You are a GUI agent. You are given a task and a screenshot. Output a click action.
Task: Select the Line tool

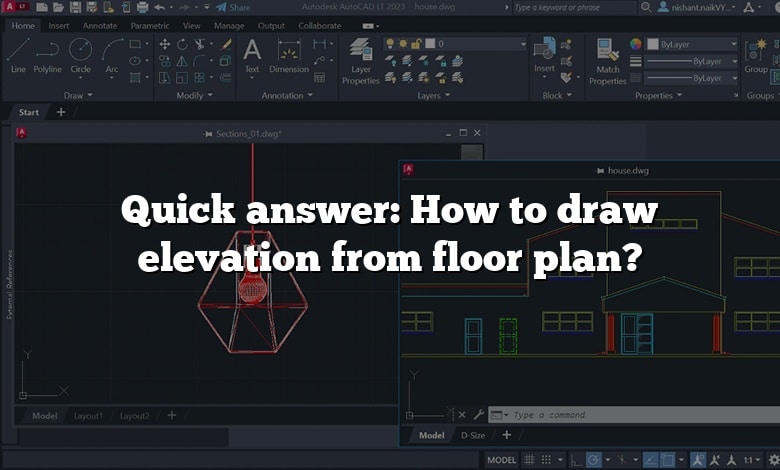tap(18, 55)
